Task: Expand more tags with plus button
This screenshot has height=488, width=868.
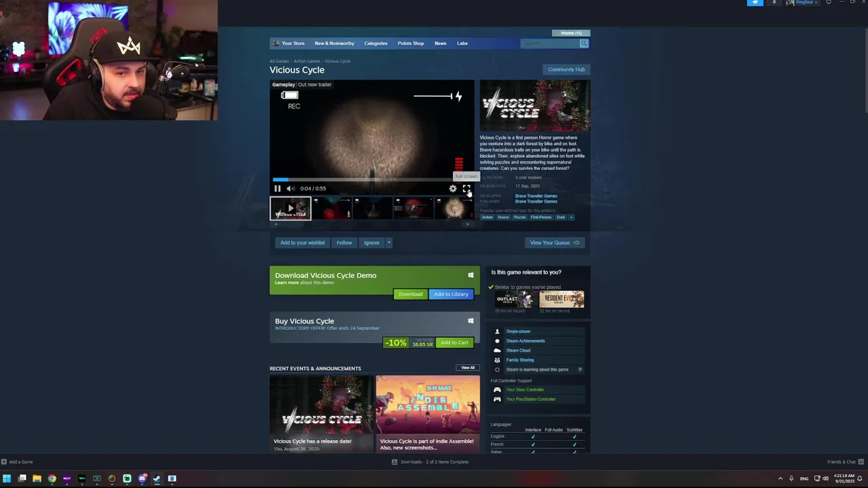Action: [571, 218]
